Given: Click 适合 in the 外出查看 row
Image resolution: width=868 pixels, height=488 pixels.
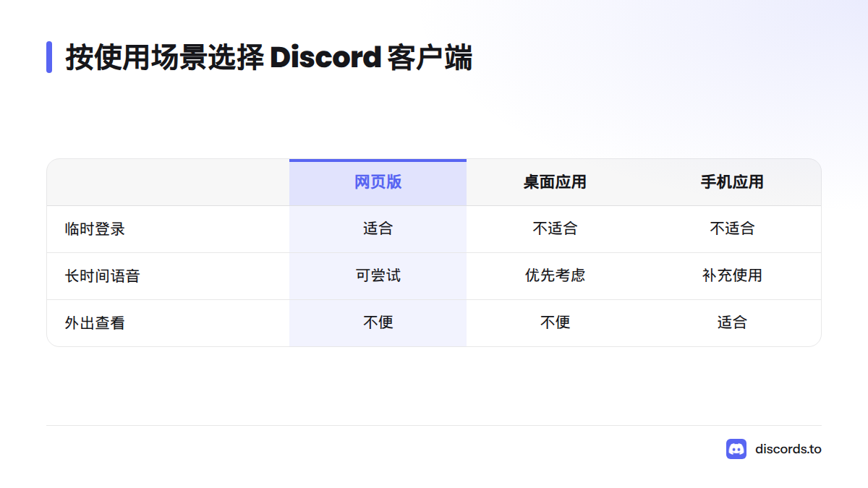Looking at the screenshot, I should click(732, 323).
